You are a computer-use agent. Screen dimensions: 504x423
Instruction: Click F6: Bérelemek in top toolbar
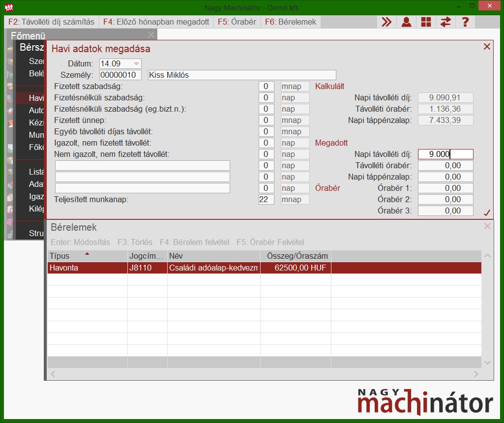click(x=291, y=22)
